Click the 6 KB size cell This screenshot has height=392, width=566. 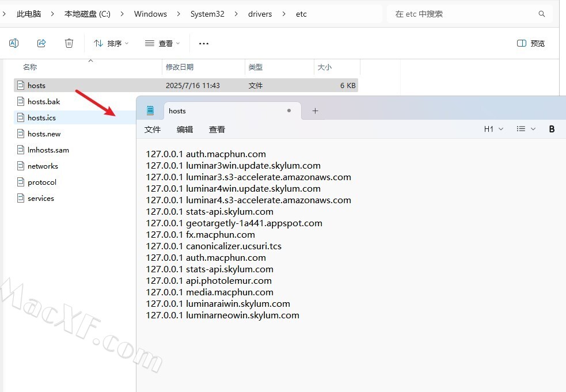pyautogui.click(x=348, y=86)
